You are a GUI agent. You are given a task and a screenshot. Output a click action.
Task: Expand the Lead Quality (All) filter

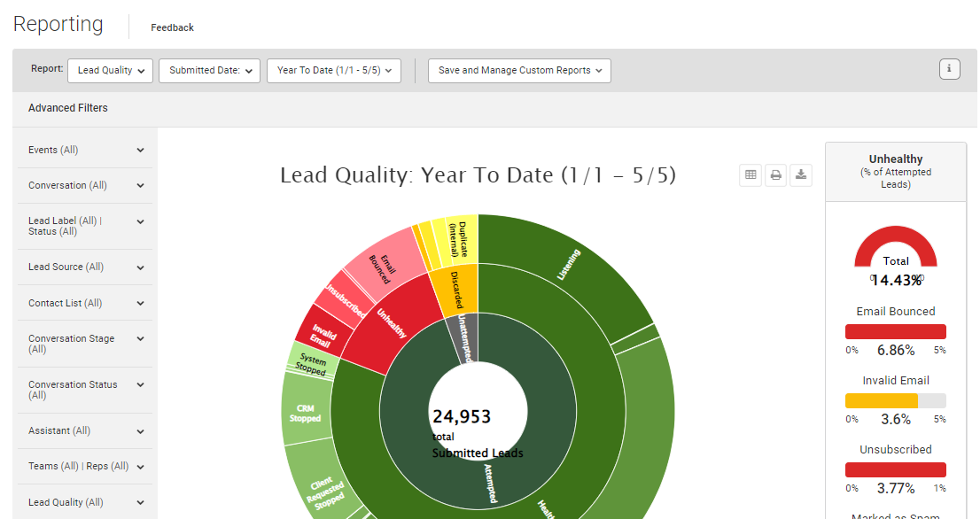tap(85, 502)
